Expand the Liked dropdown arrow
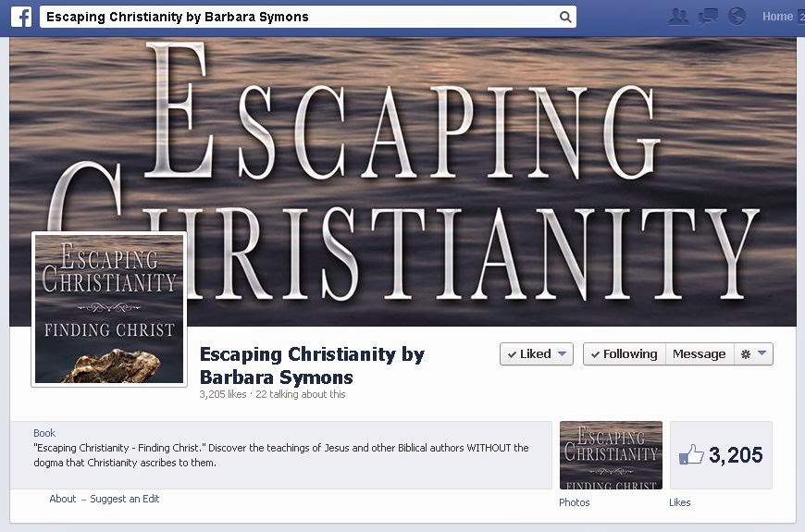This screenshot has width=805, height=532. point(563,353)
